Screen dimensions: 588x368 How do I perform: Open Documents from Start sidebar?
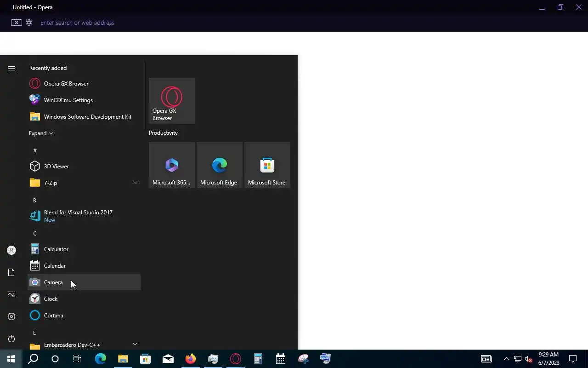click(x=11, y=272)
